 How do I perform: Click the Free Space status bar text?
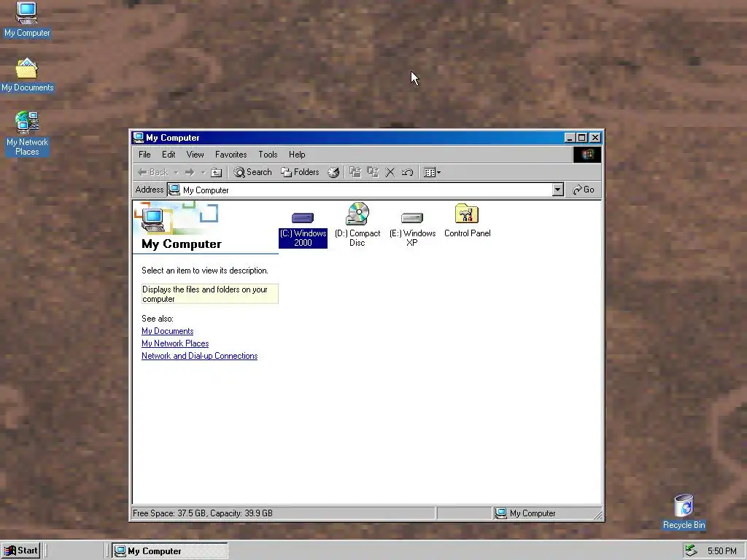203,513
